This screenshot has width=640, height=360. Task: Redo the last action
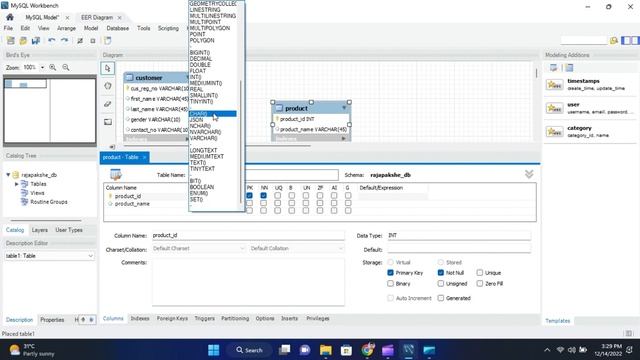(x=64, y=40)
